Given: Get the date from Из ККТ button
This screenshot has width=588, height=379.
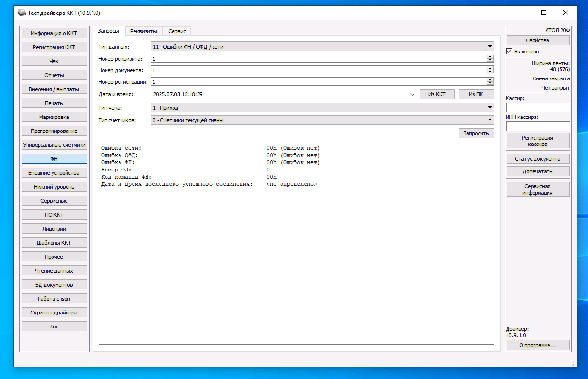Looking at the screenshot, I should pos(437,94).
